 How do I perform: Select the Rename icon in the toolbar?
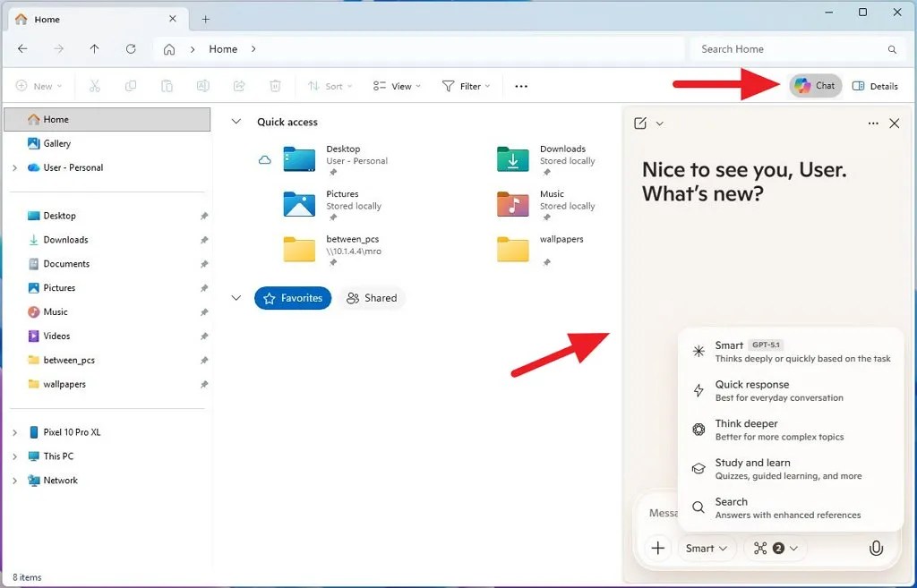pyautogui.click(x=202, y=85)
